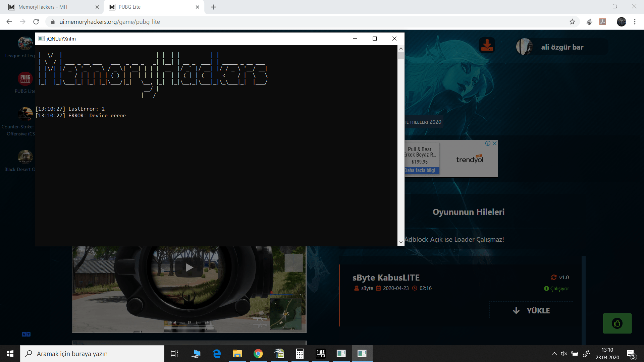This screenshot has height=362, width=644.
Task: Open Task View from taskbar
Action: pos(174,354)
